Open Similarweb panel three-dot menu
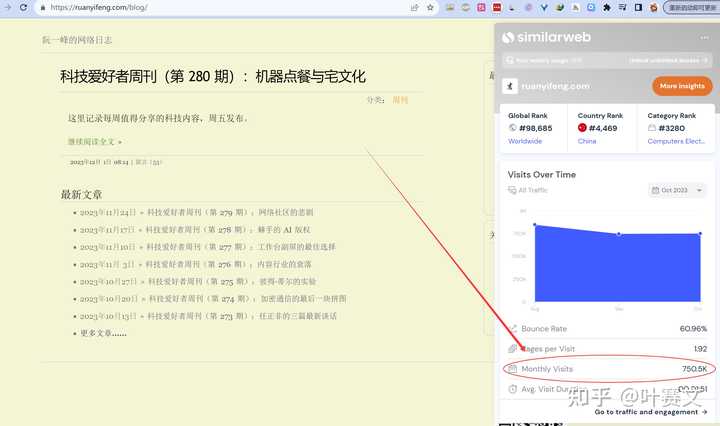The width and height of the screenshot is (720, 426). point(704,38)
